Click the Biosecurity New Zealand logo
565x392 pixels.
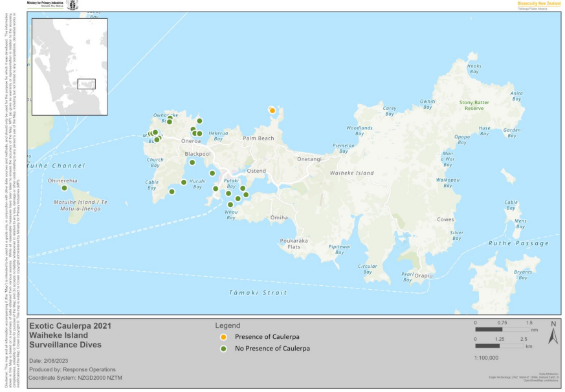coord(539,5)
